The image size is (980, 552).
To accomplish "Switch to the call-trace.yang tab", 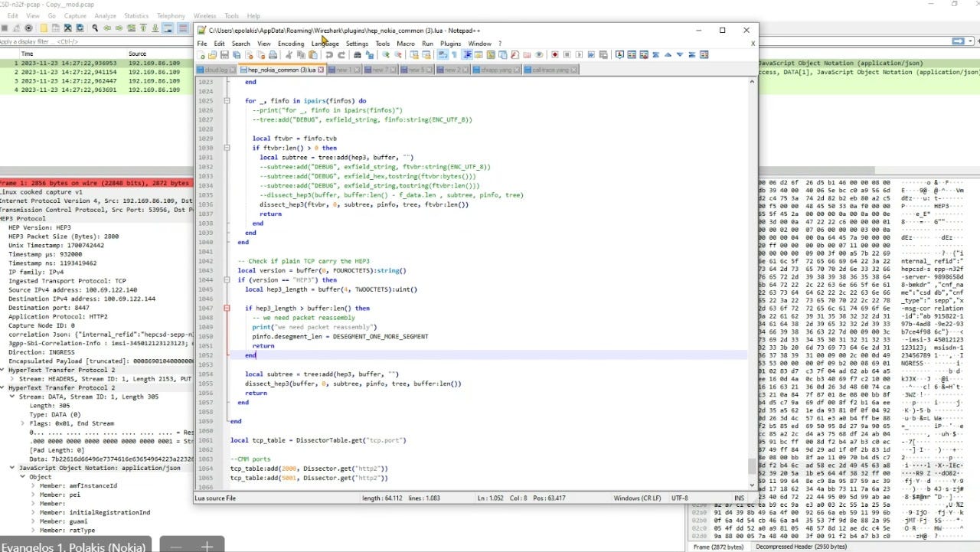I will (550, 70).
